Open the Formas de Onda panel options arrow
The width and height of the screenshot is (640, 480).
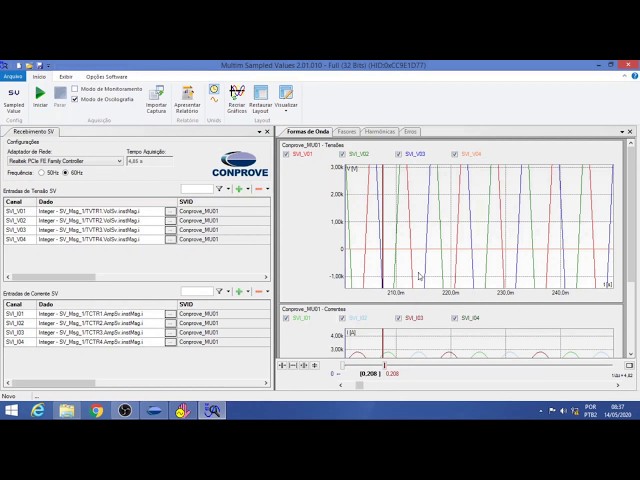622,132
